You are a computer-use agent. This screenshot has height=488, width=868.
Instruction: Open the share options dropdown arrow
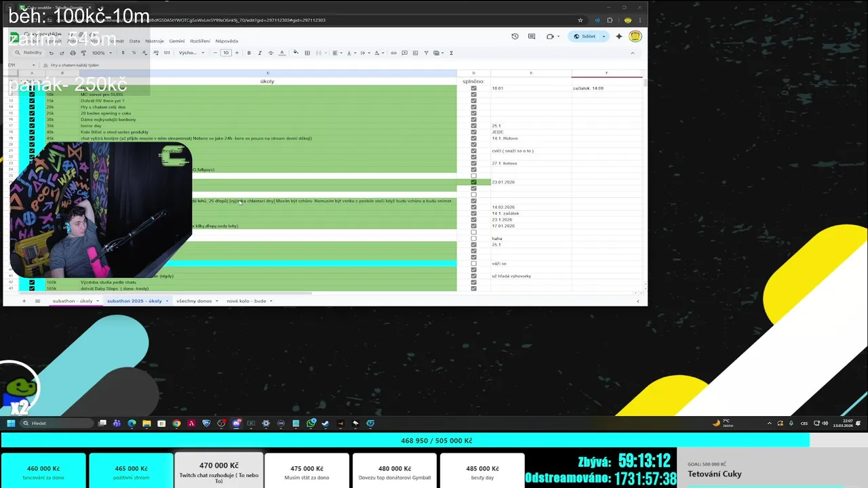point(604,37)
